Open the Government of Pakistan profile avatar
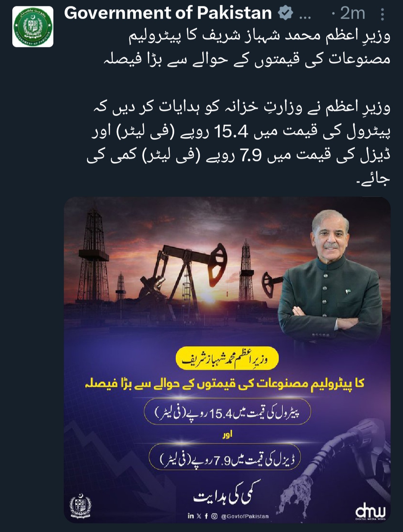The height and width of the screenshot is (532, 403). (33, 26)
